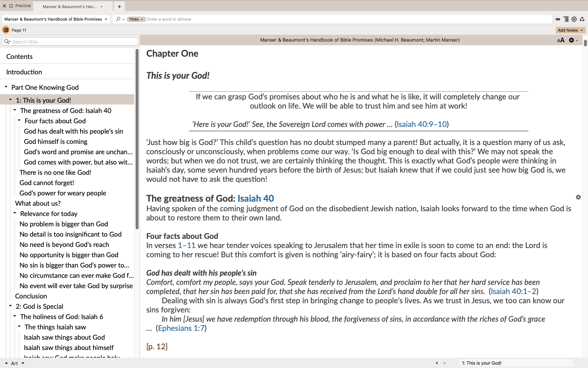Open the gear display settings menu
This screenshot has height=368, width=588.
[571, 40]
